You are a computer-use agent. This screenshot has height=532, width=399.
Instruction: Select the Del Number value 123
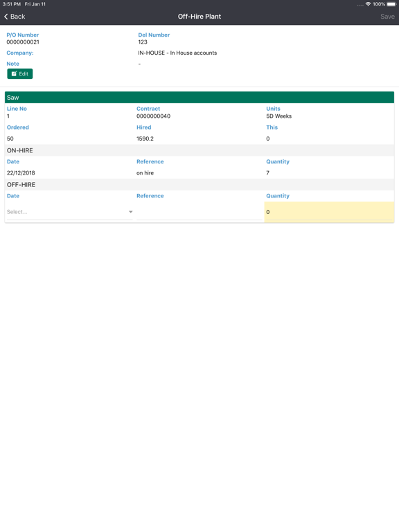(143, 42)
